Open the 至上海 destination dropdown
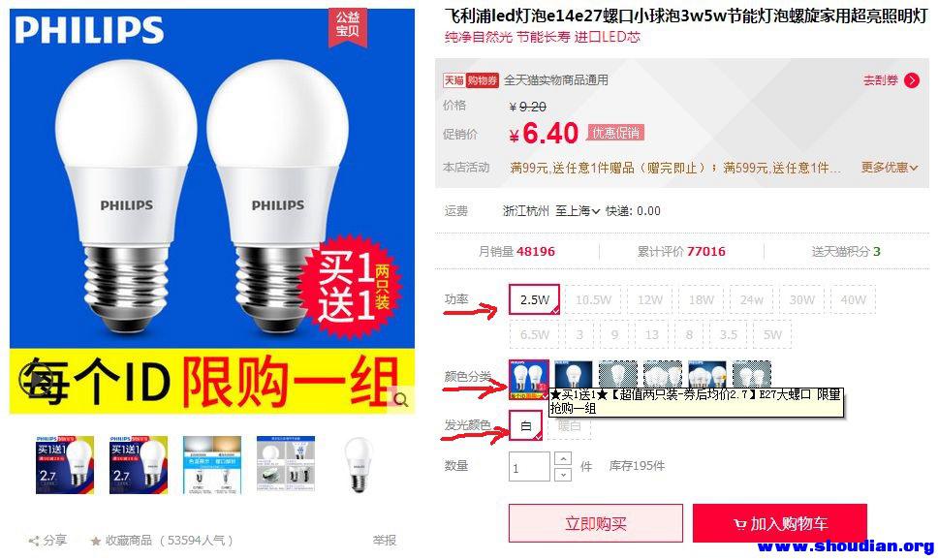The image size is (938, 560). click(578, 210)
